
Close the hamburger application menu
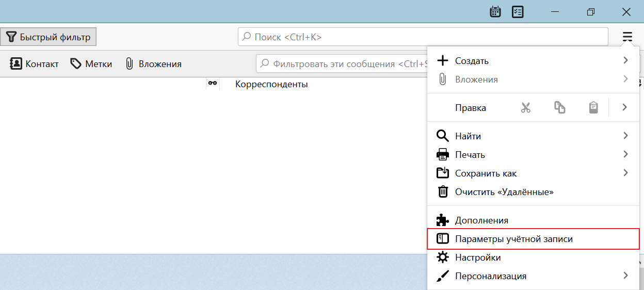click(x=627, y=37)
